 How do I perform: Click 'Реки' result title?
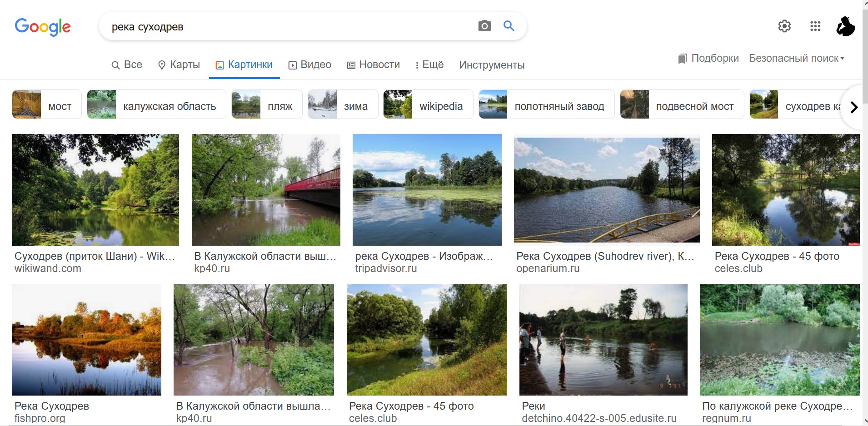[x=534, y=406]
